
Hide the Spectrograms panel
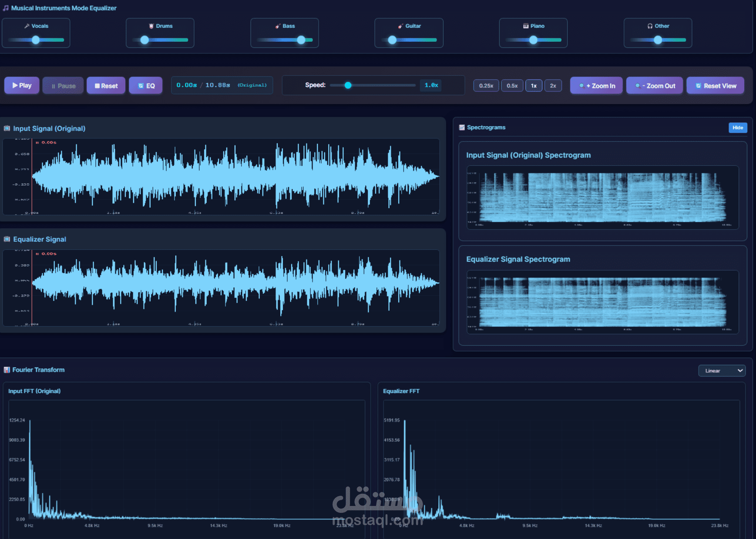[738, 128]
